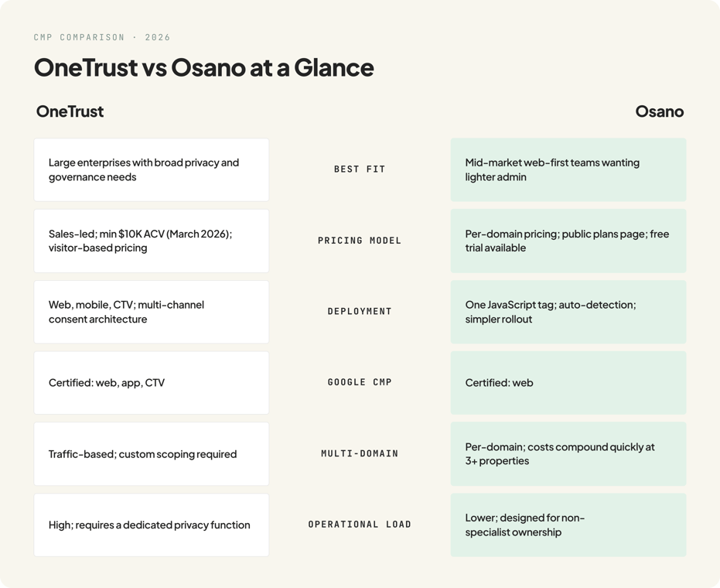Click the Lower non-specialist ownership card
The height and width of the screenshot is (588, 720).
[568, 525]
